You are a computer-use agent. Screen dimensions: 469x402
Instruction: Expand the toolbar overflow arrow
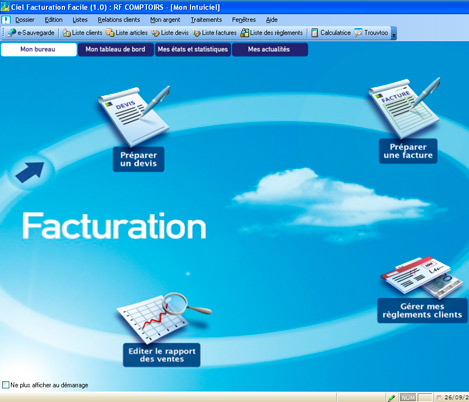394,33
